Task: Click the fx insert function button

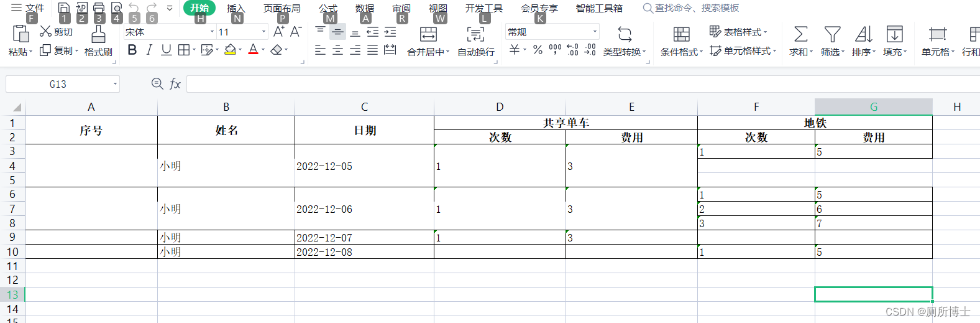Action: 175,84
